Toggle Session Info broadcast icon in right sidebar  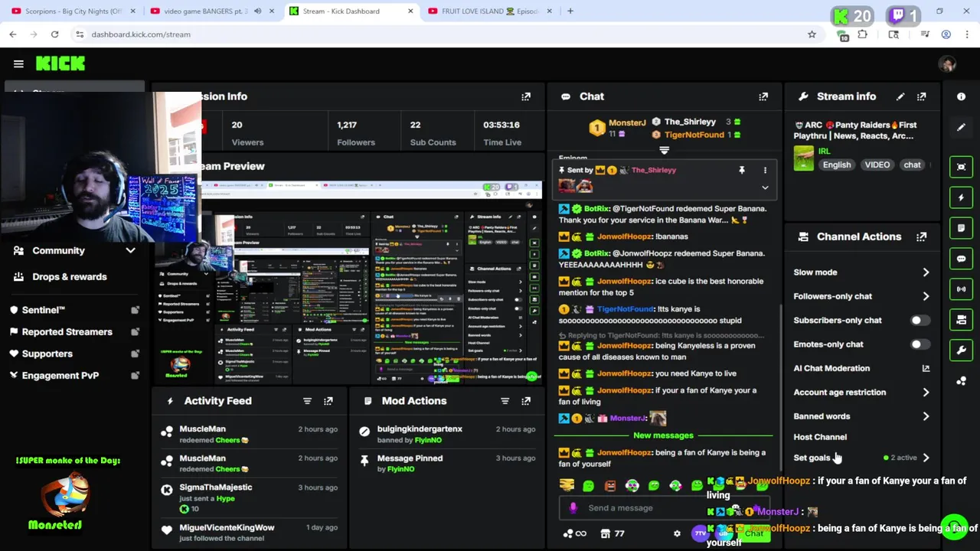[961, 289]
